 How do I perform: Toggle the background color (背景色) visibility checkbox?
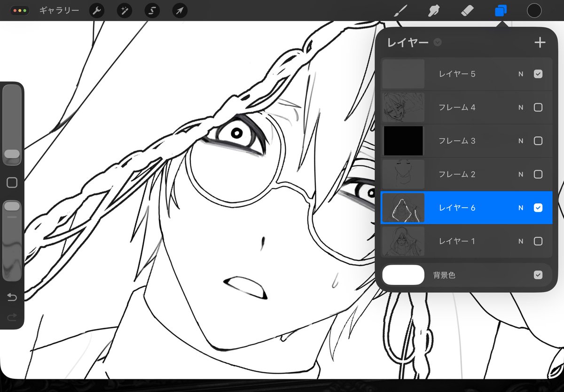tap(538, 275)
